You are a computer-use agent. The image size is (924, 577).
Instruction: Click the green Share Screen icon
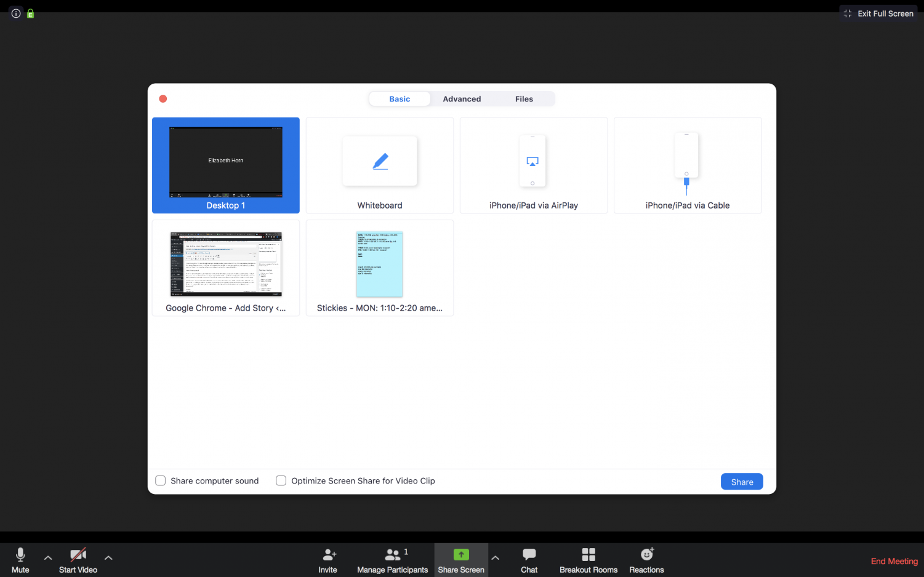click(461, 555)
